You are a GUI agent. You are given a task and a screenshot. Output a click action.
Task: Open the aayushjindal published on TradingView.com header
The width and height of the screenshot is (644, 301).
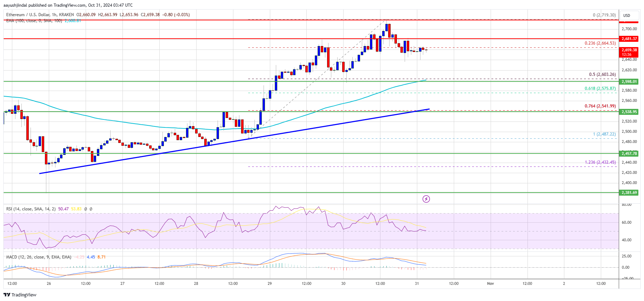(68, 5)
